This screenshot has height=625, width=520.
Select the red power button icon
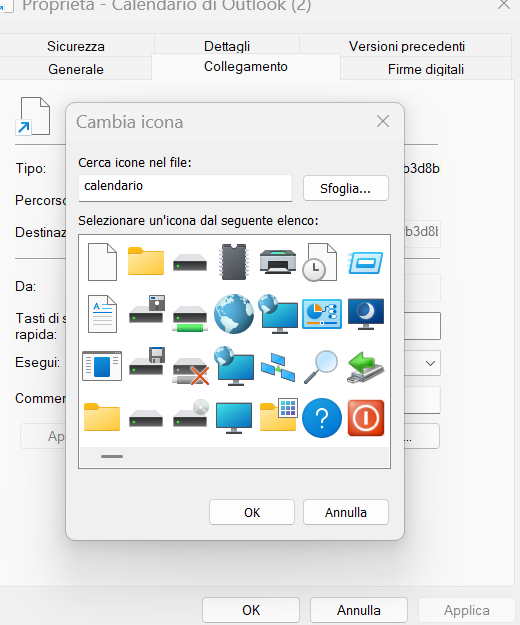click(x=366, y=418)
